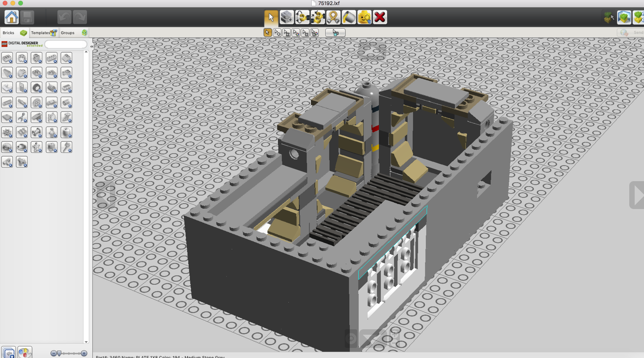This screenshot has width=644, height=358.
Task: Choose the Hinge Align tool
Action: 318,17
